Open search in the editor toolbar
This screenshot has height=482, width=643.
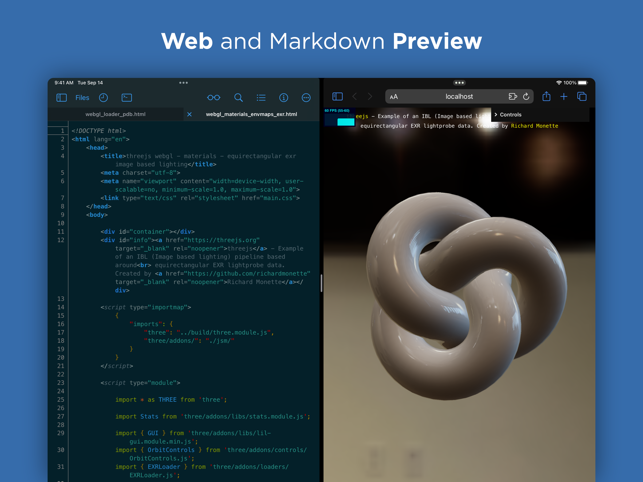pos(238,98)
